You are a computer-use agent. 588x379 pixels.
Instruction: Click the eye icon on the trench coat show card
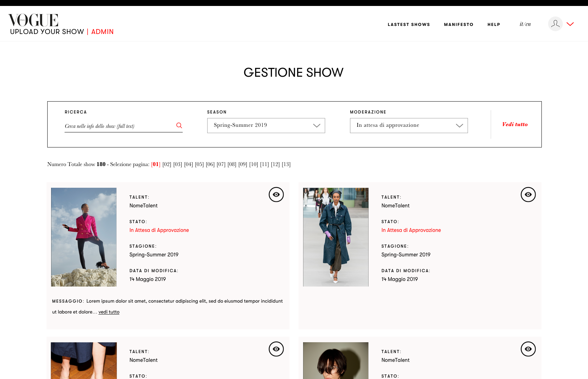528,194
